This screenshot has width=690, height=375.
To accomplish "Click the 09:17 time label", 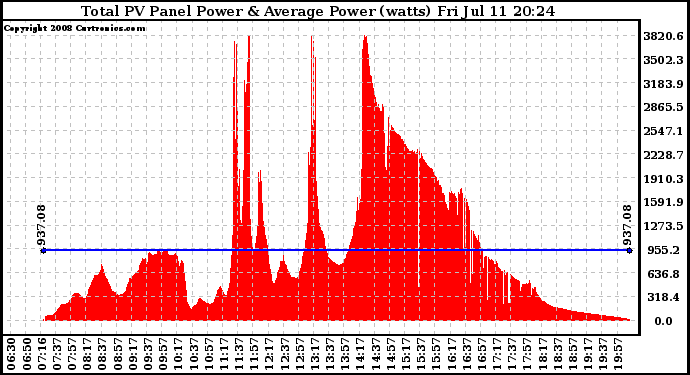I will [x=133, y=354].
